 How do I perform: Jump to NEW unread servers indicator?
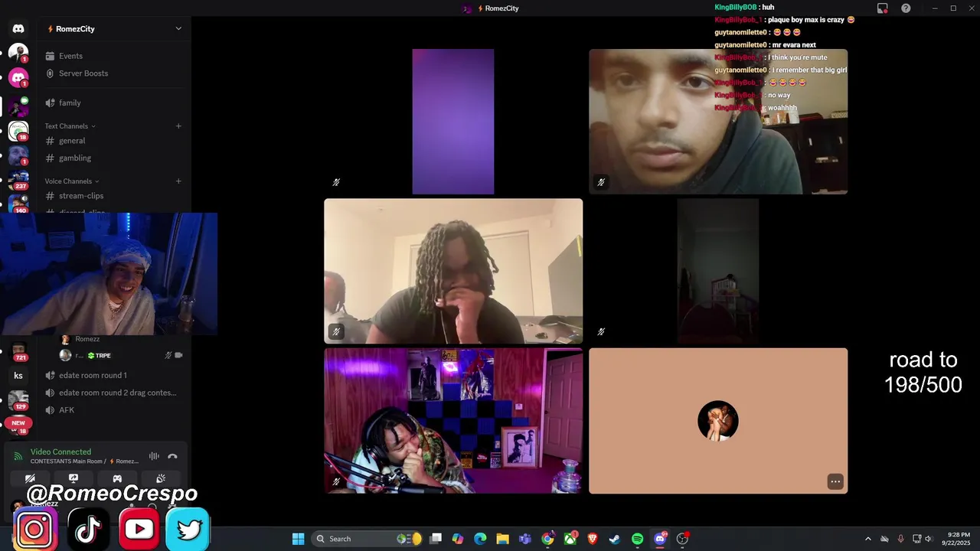(x=18, y=422)
